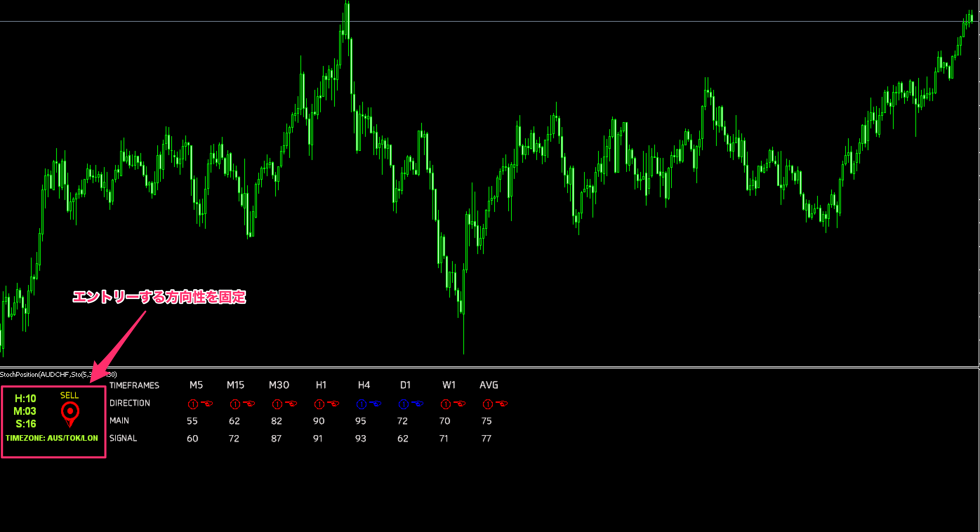Click the AVG SIGNAL value 77
Image resolution: width=980 pixels, height=532 pixels.
tap(486, 438)
